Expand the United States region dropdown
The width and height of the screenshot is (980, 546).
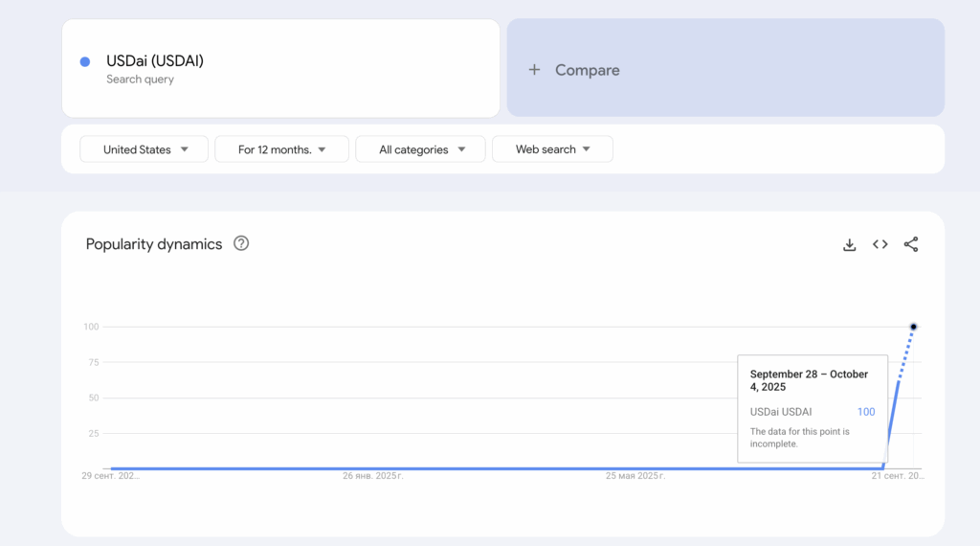[185, 149]
